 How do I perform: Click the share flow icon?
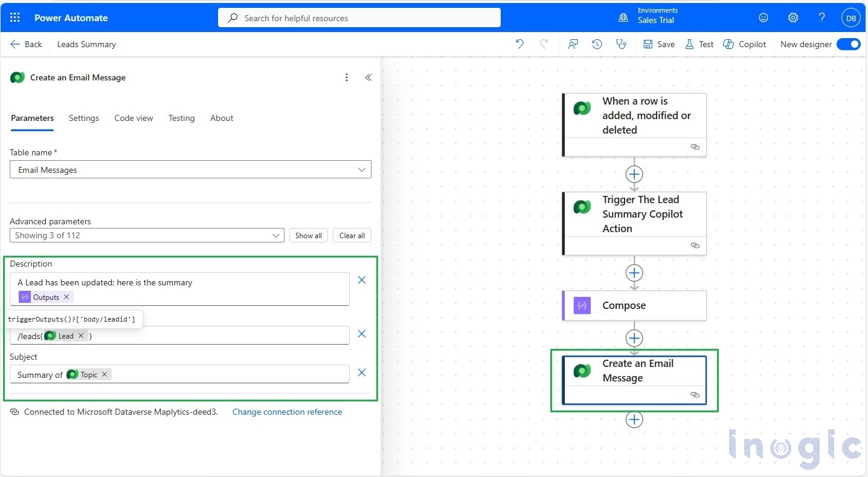(x=573, y=44)
